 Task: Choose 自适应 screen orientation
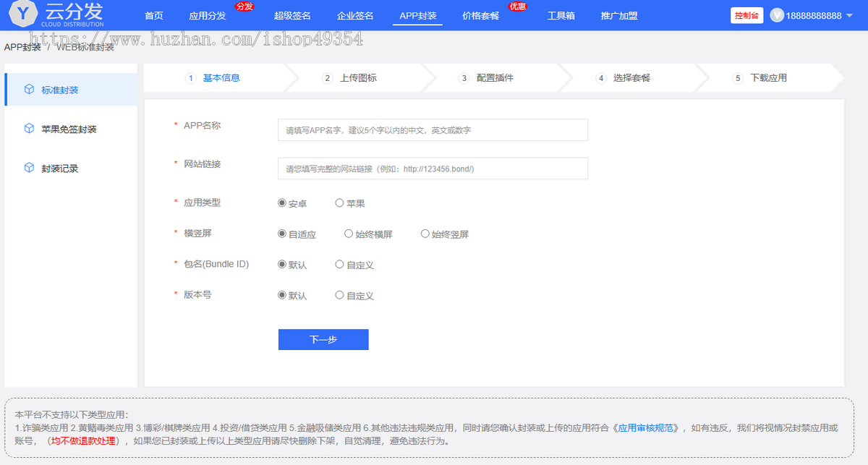tap(282, 234)
